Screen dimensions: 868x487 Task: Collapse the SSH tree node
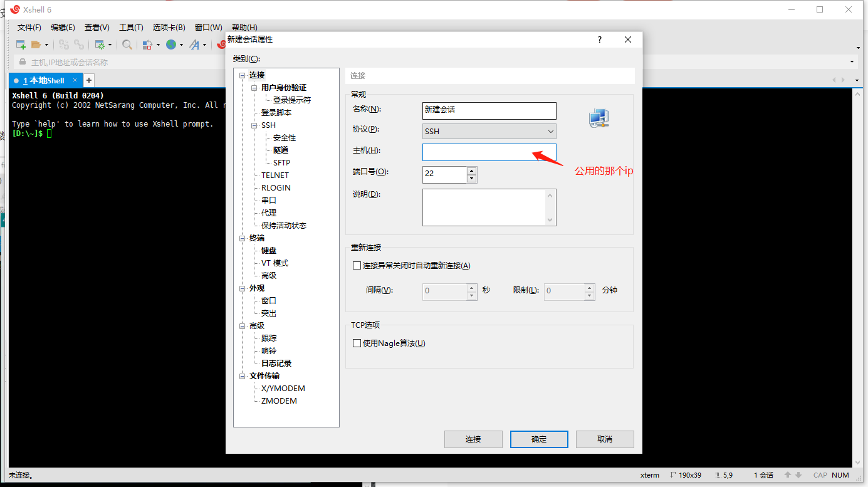point(254,125)
